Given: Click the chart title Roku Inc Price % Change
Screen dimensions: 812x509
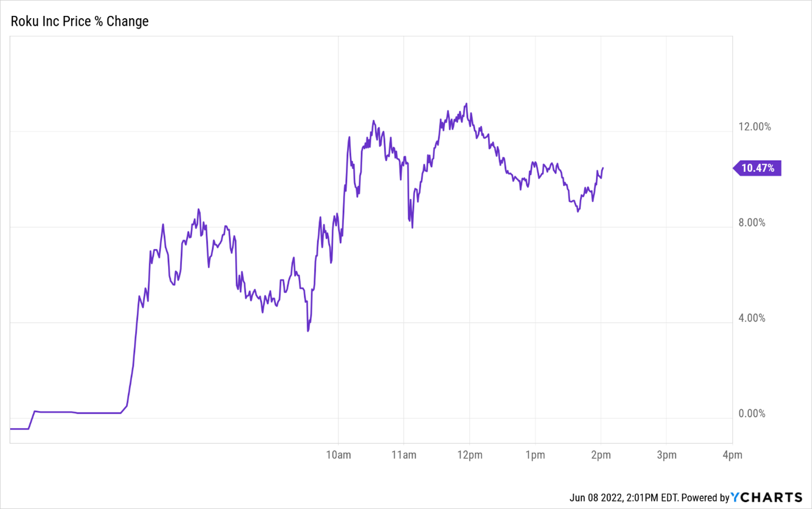Looking at the screenshot, I should pyautogui.click(x=80, y=22).
